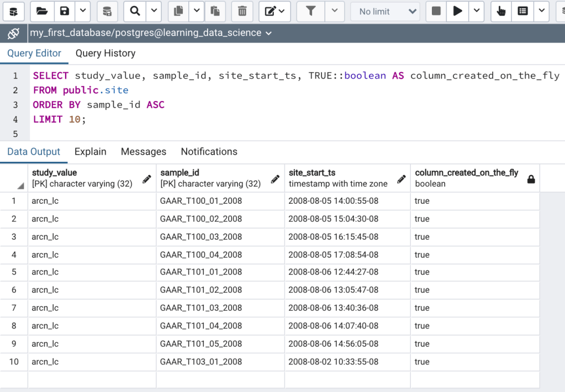Open the Messages tab

(x=143, y=152)
